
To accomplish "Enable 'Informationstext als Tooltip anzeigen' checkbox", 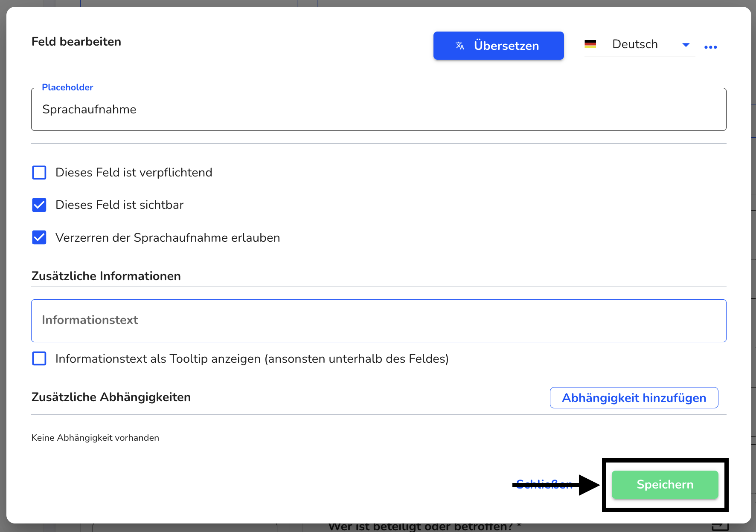I will (39, 359).
